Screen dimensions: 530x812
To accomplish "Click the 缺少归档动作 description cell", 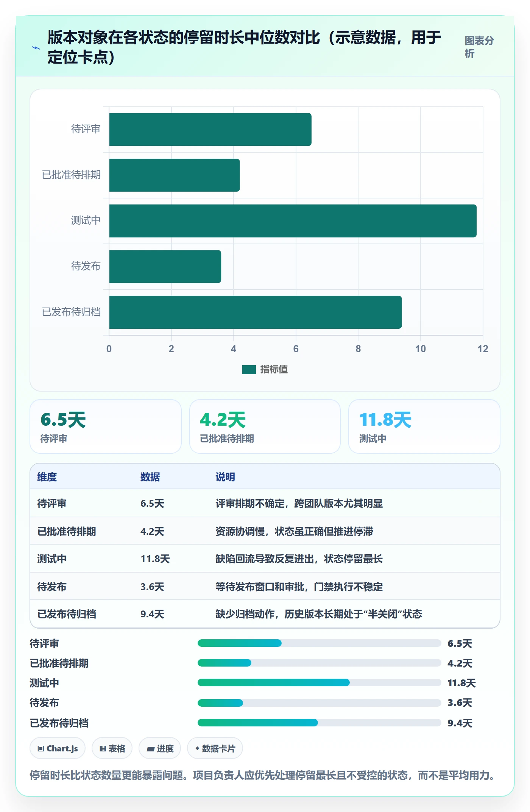I will pyautogui.click(x=319, y=614).
